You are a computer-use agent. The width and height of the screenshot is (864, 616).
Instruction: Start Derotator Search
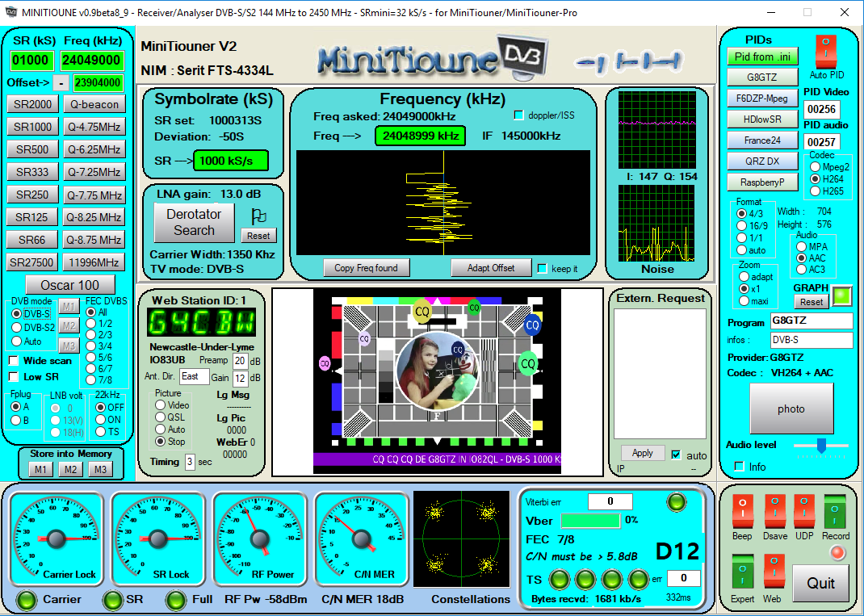click(194, 223)
